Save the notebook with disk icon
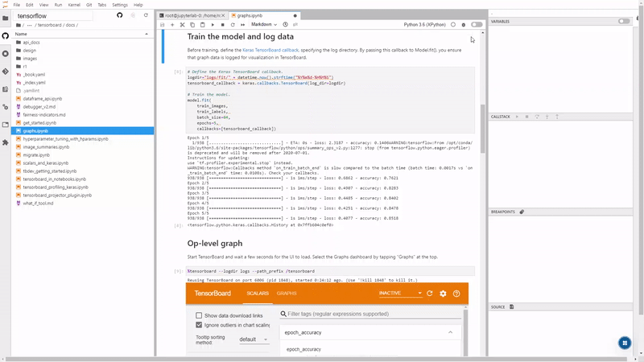Viewport: 644px width, 362px height. click(163, 25)
